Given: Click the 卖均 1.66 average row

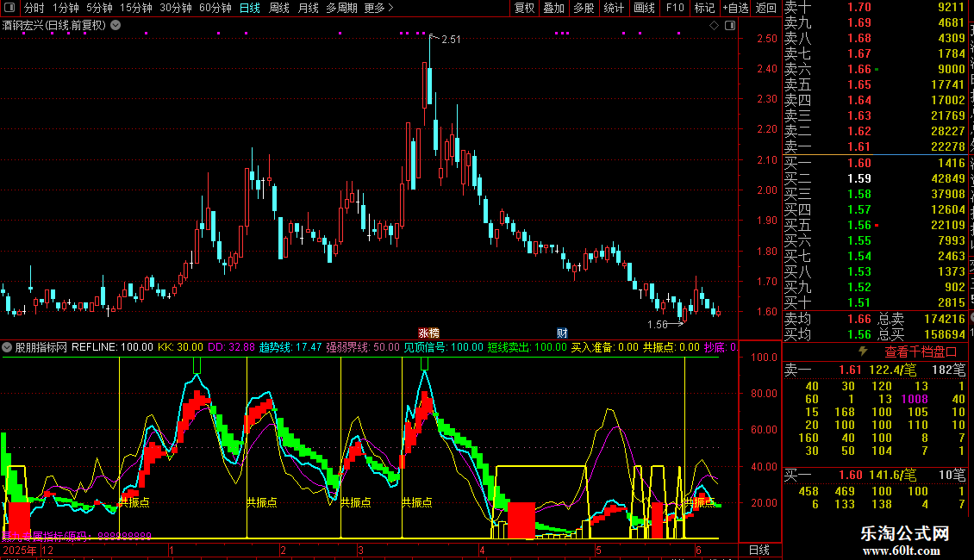Looking at the screenshot, I should coord(828,319).
